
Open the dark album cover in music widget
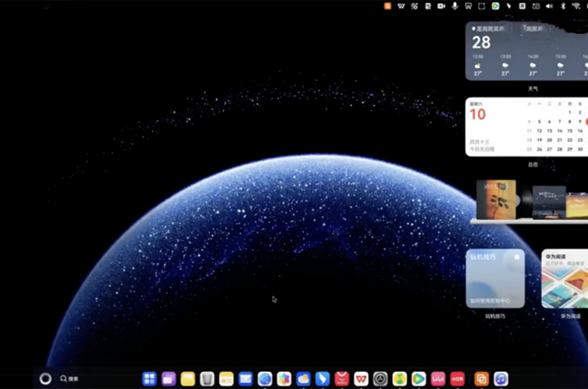[549, 202]
